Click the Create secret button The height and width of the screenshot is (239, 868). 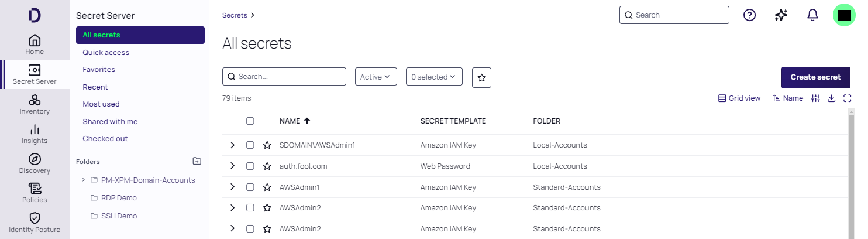pyautogui.click(x=815, y=77)
